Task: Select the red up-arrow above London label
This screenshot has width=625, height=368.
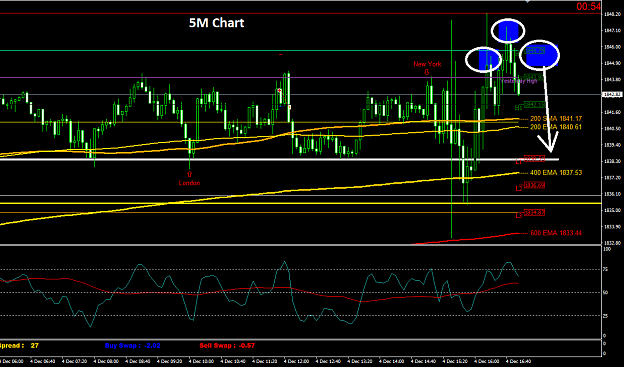Action: (189, 174)
